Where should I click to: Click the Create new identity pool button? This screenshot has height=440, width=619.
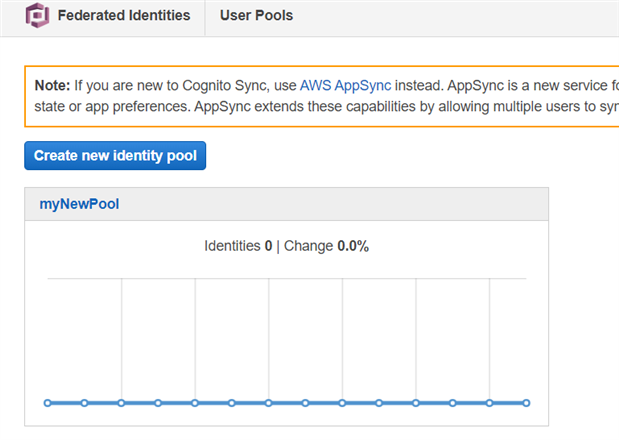115,156
